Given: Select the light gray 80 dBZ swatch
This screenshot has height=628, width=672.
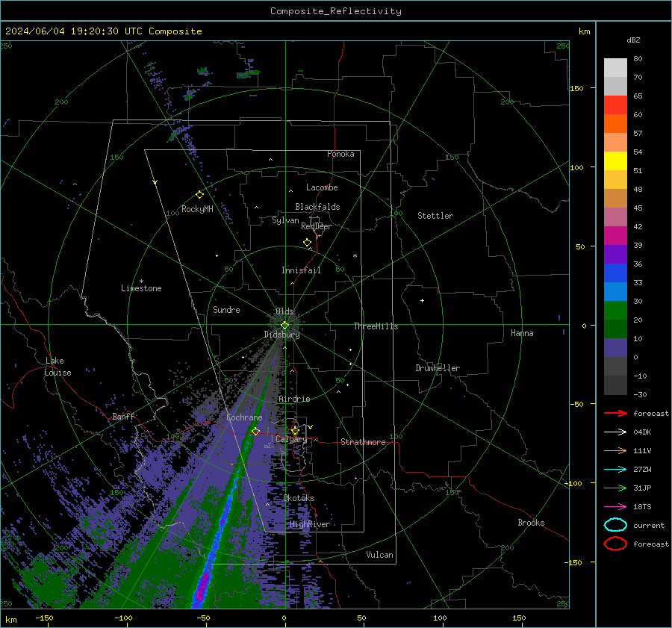Looking at the screenshot, I should pos(615,68).
